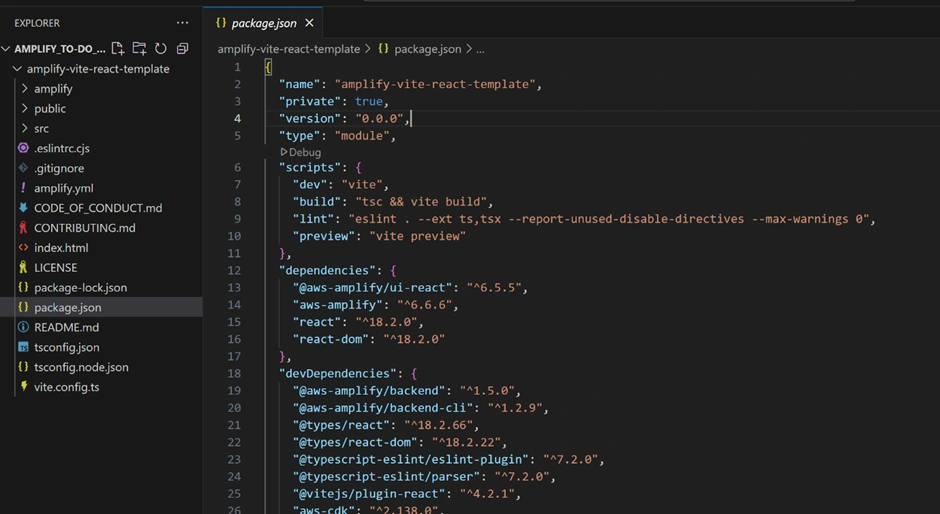Click the Debug code lens above scripts
Image resolution: width=940 pixels, height=514 pixels.
[x=304, y=152]
